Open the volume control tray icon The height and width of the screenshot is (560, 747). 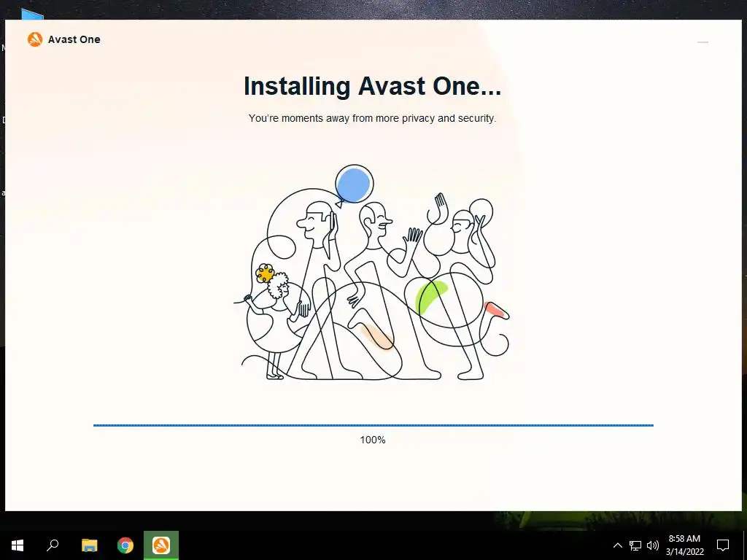pos(653,545)
